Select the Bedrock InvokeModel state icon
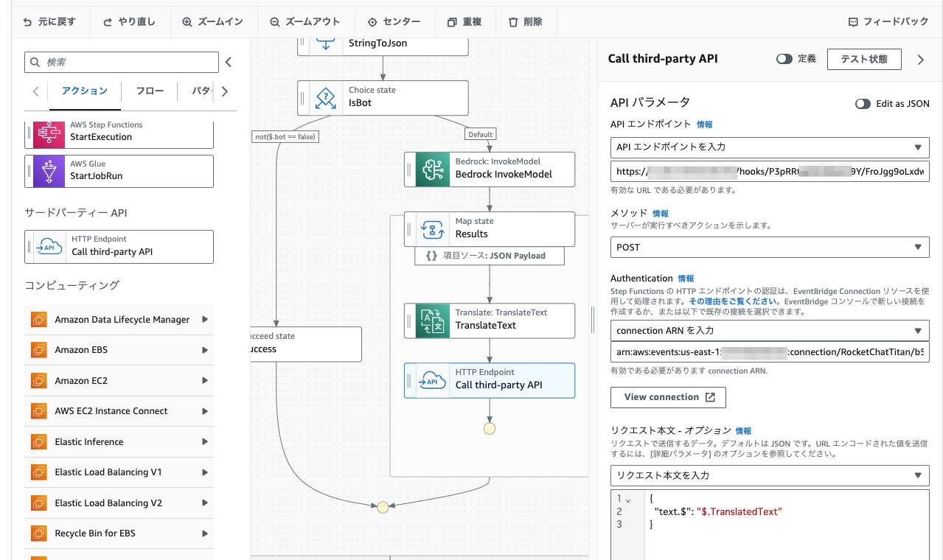Viewport: 943px width, 560px height. pyautogui.click(x=433, y=169)
